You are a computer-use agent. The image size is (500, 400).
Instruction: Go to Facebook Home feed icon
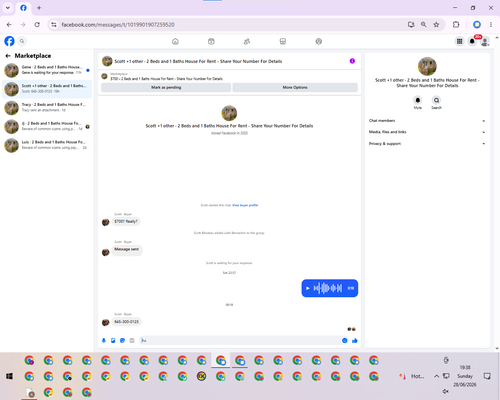(175, 41)
